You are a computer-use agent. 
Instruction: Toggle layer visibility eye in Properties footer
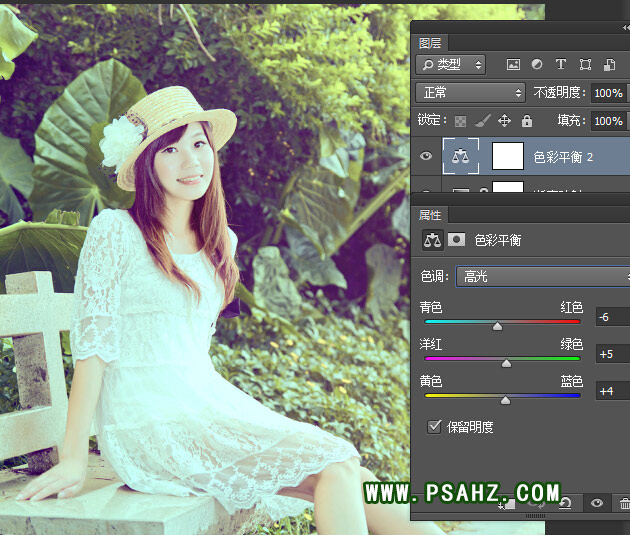click(x=597, y=504)
